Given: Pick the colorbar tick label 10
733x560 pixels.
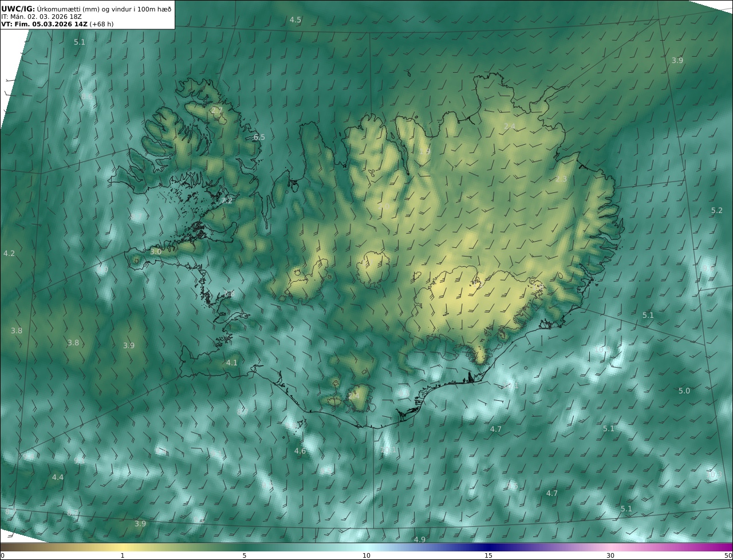Looking at the screenshot, I should (x=366, y=555).
